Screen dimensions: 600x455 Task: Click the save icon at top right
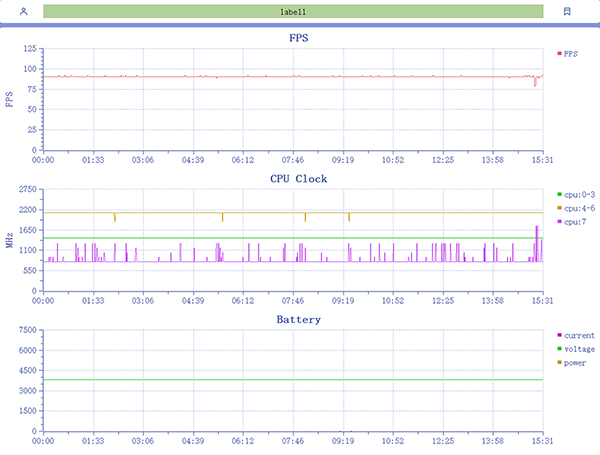[x=567, y=12]
